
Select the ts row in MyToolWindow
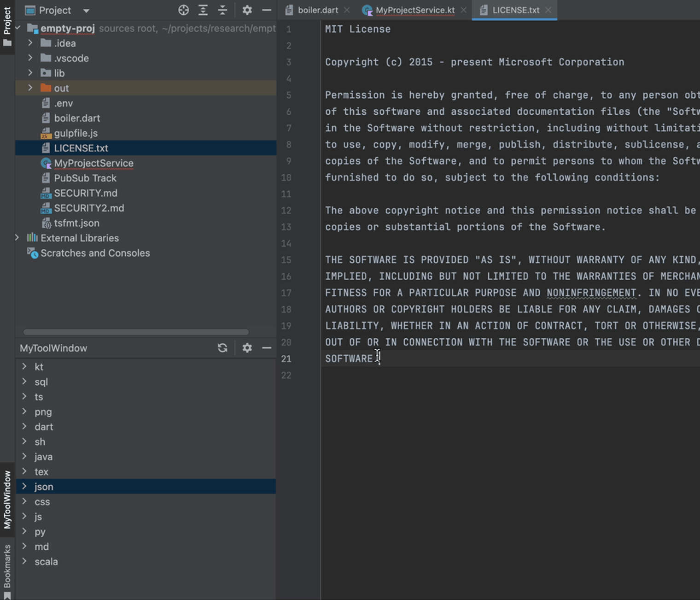[146, 397]
